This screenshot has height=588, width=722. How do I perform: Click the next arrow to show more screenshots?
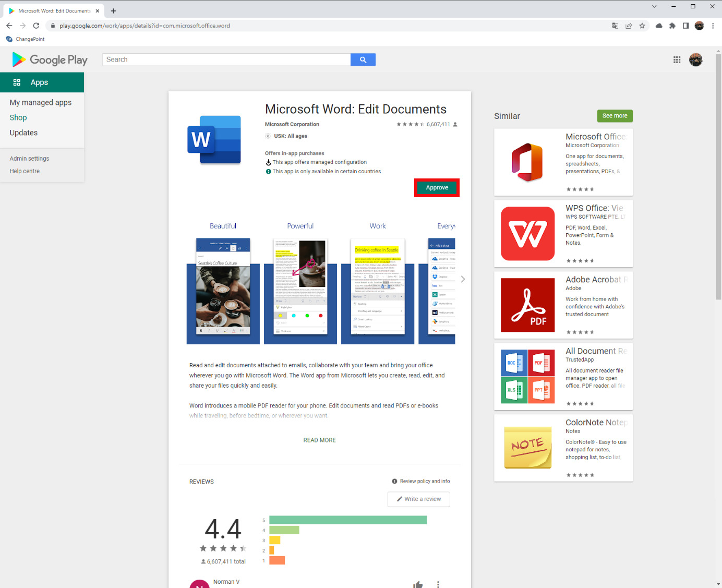[462, 279]
